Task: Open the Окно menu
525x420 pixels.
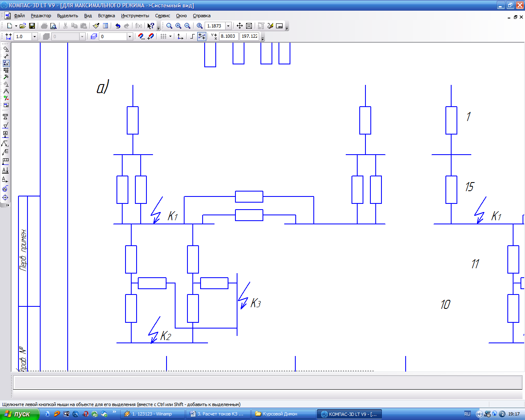Action: tap(182, 16)
